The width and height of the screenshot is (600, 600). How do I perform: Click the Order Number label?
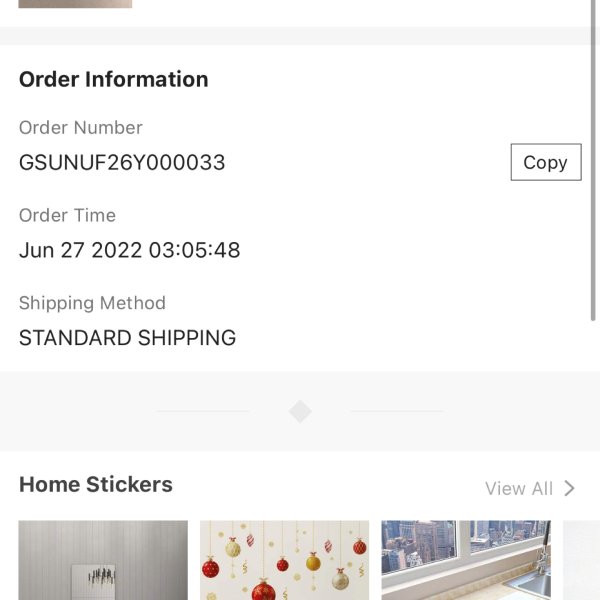tap(80, 127)
